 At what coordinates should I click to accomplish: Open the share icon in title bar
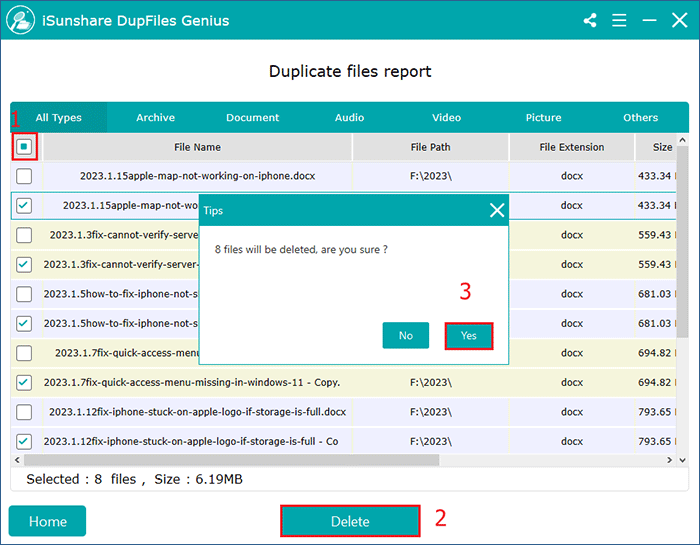point(590,20)
